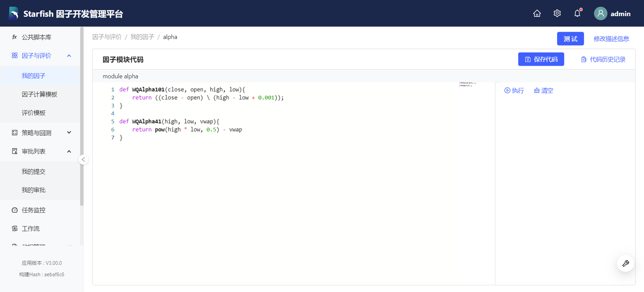Click the 代码历史记录 document icon
Viewport: 644px width, 292px height.
point(584,59)
